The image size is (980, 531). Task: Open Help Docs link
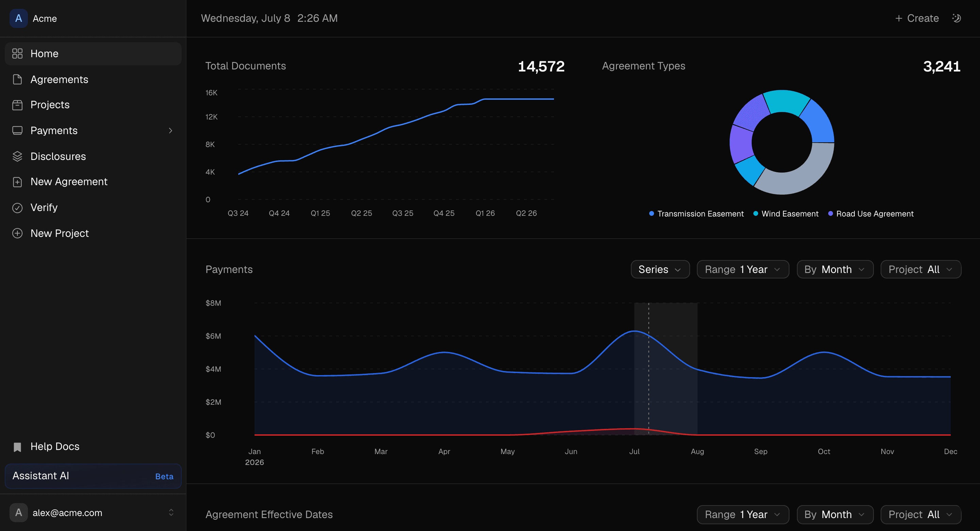tap(93, 447)
